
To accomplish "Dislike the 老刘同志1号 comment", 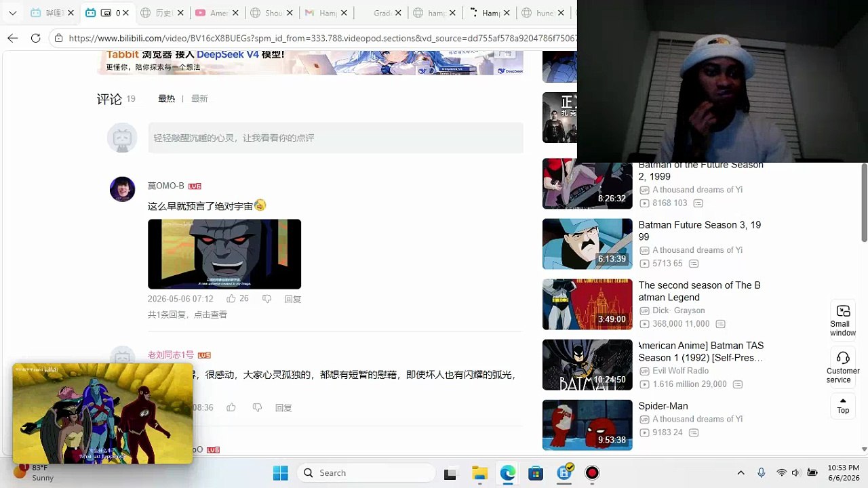I will (x=257, y=407).
